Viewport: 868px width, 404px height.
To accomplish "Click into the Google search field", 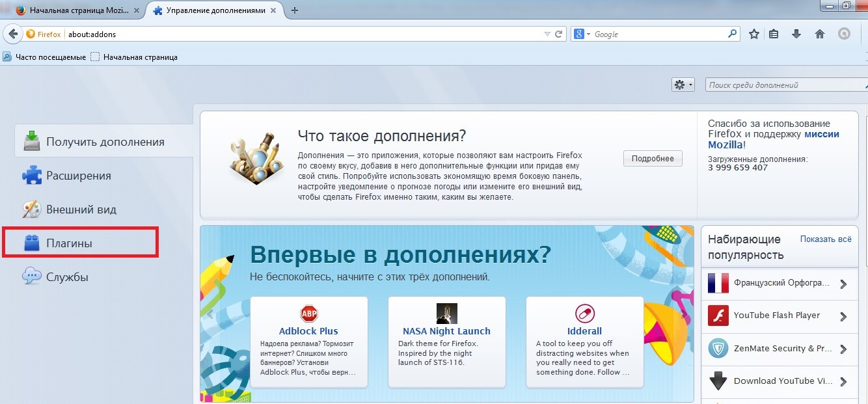I will [659, 34].
